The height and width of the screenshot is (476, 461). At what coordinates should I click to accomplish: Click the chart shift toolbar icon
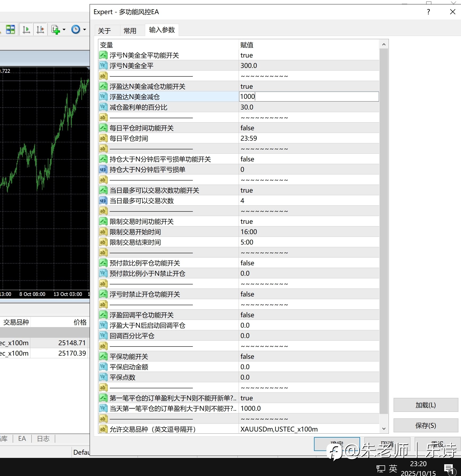[40, 30]
